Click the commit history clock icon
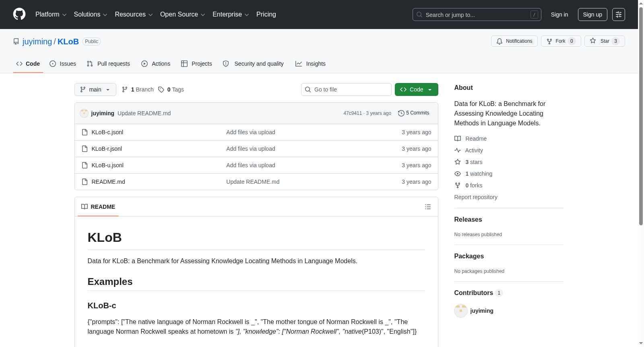The width and height of the screenshot is (644, 347). [x=401, y=113]
